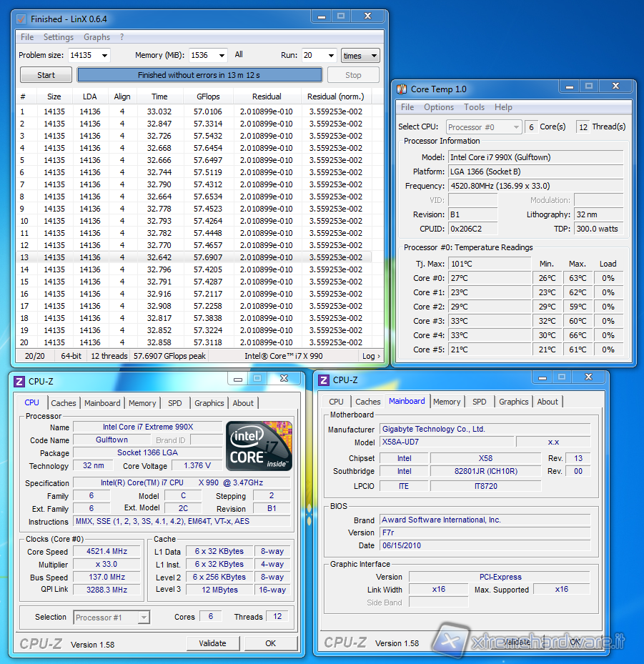This screenshot has height=664, width=644.
Task: Click the Core Temp thermometer title bar icon
Action: 402,89
